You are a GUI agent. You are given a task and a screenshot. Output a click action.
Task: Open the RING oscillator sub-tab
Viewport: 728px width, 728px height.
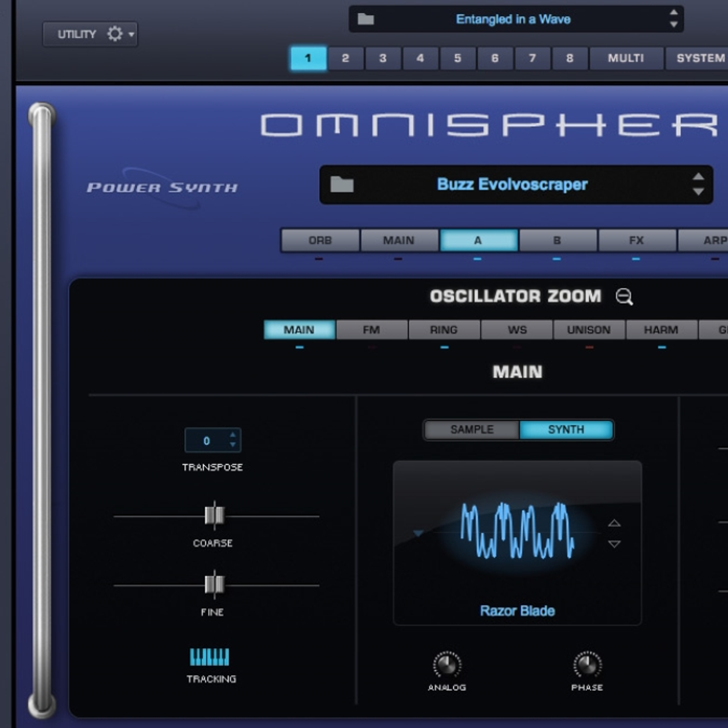444,329
